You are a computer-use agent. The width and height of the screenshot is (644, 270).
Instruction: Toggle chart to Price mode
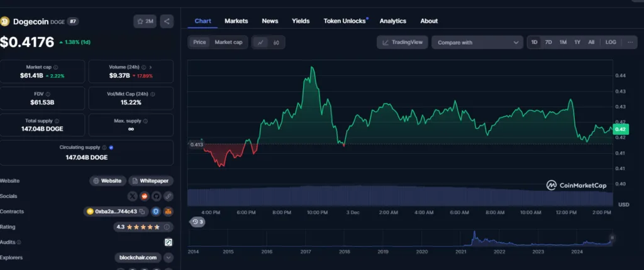point(199,42)
